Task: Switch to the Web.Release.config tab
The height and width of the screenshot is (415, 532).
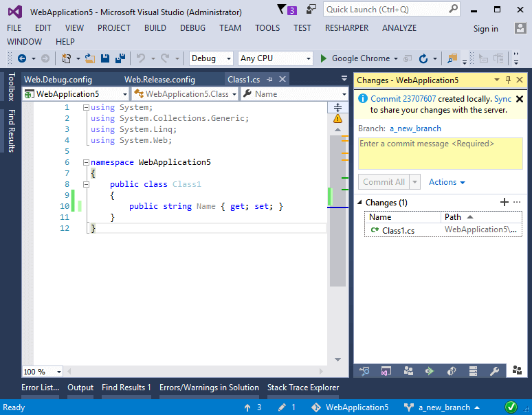Action: tap(159, 80)
